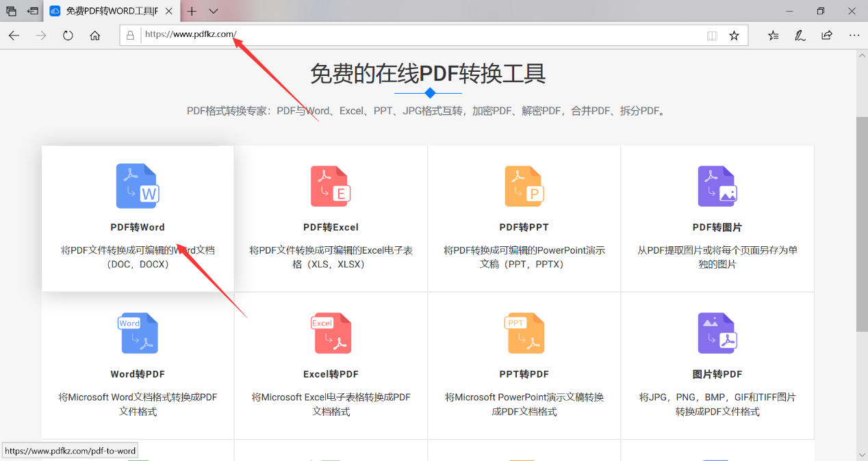Click the Excel转PDF tool icon
Viewport: 868px width, 461px height.
(x=331, y=333)
